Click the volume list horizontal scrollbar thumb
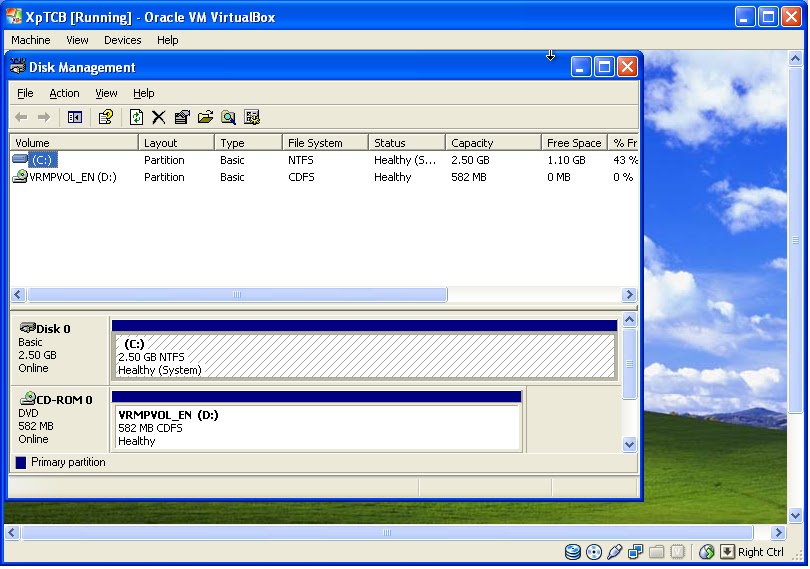 tap(237, 295)
